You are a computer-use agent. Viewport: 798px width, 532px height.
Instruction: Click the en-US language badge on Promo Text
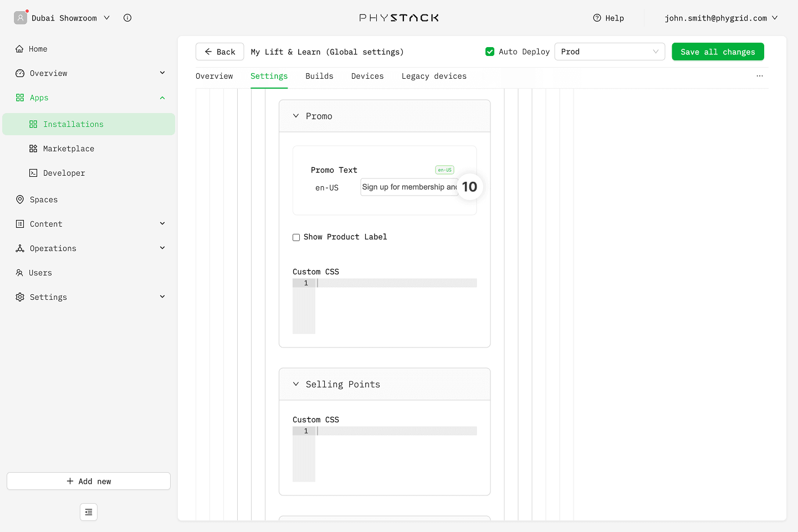[444, 170]
